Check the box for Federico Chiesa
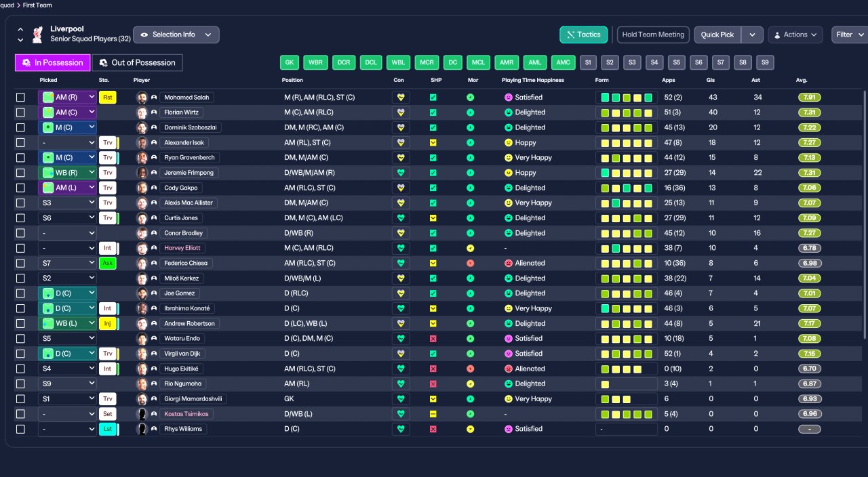Screen dimensions: 868x477 [20, 263]
